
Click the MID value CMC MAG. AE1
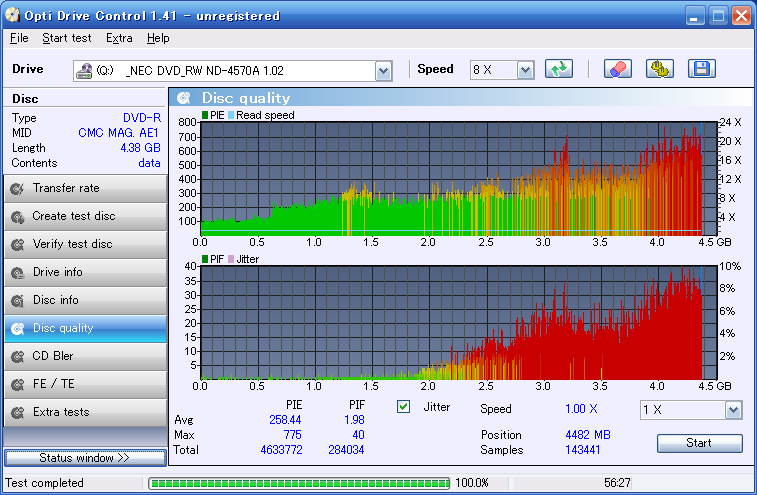[118, 133]
